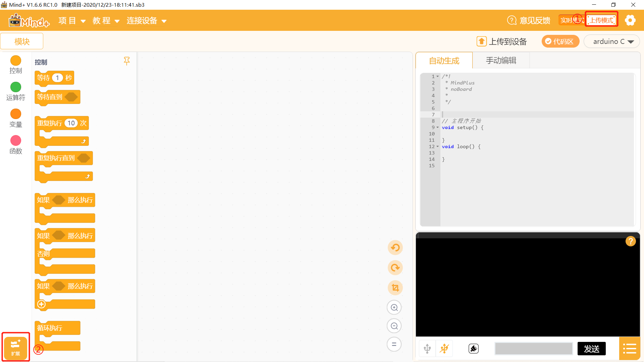
Task: Open the 连接设备 connect device menu
Action: (147, 21)
